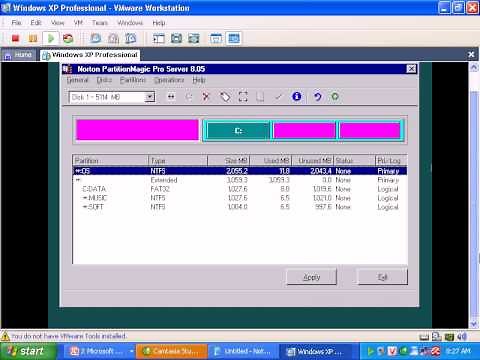Click the speaker icon in VMware status bar

point(462,336)
